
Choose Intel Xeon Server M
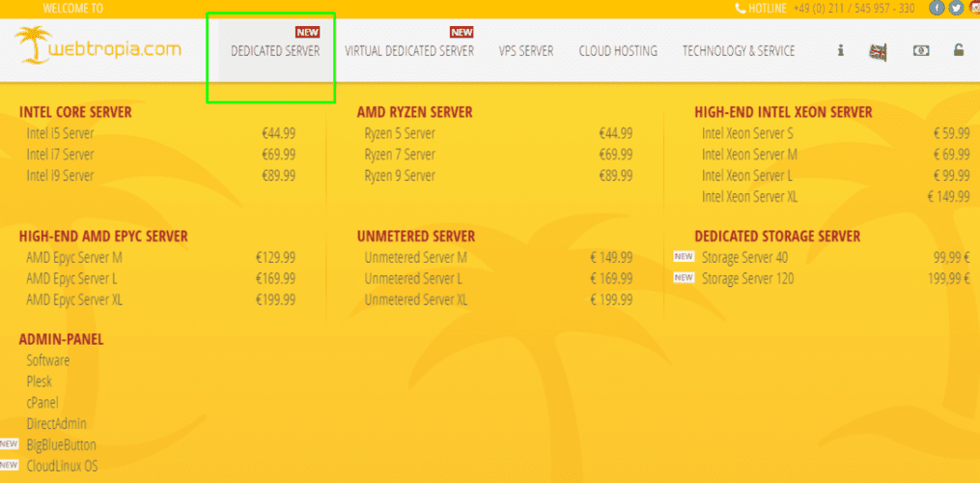(749, 155)
